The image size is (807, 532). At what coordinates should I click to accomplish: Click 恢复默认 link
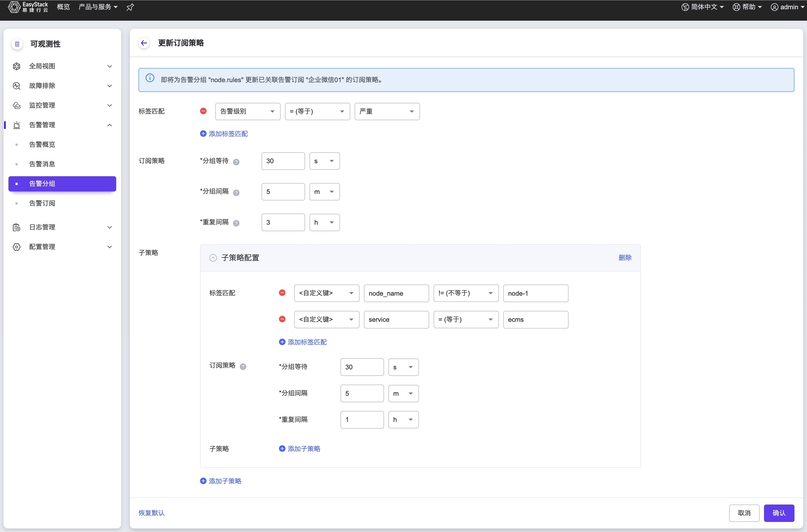pos(151,513)
